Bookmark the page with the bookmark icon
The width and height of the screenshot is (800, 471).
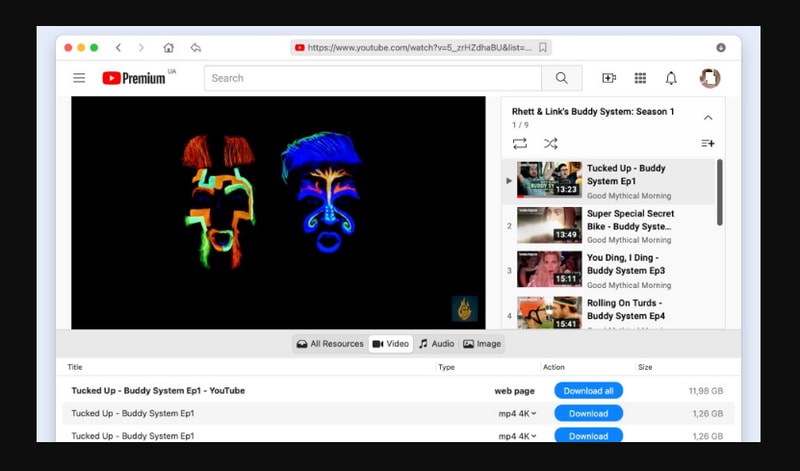[543, 47]
